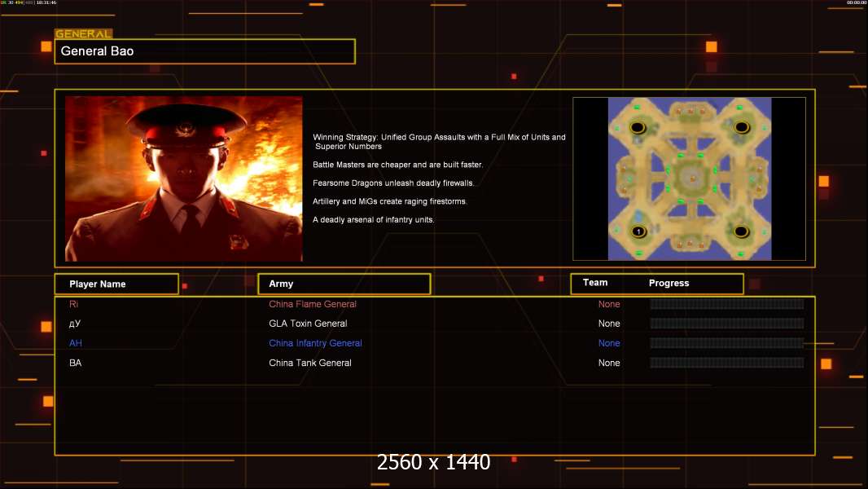
Task: Click General Bao's portrait image
Action: (x=184, y=178)
